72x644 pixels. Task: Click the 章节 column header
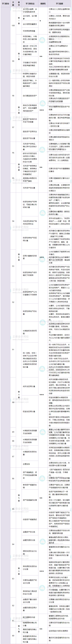[19, 4]
